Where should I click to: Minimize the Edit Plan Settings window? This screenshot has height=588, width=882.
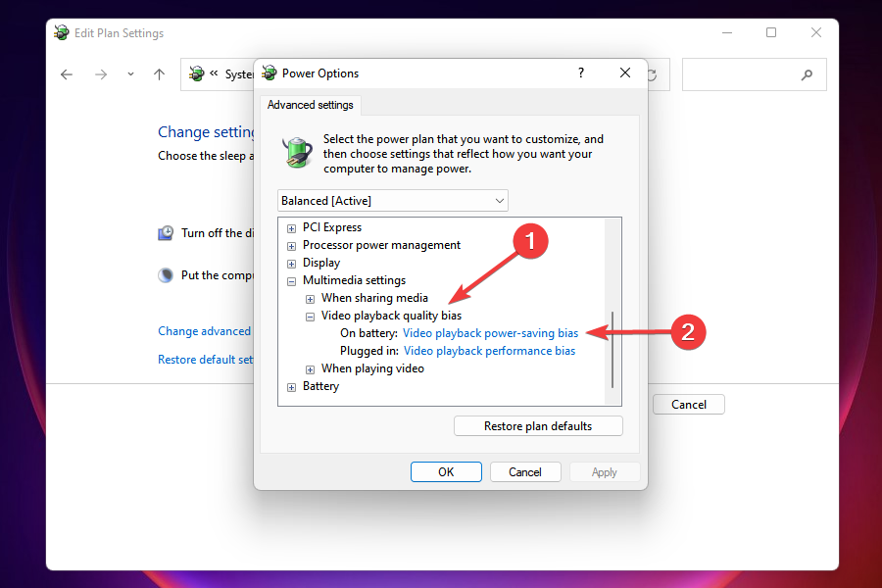(x=727, y=32)
